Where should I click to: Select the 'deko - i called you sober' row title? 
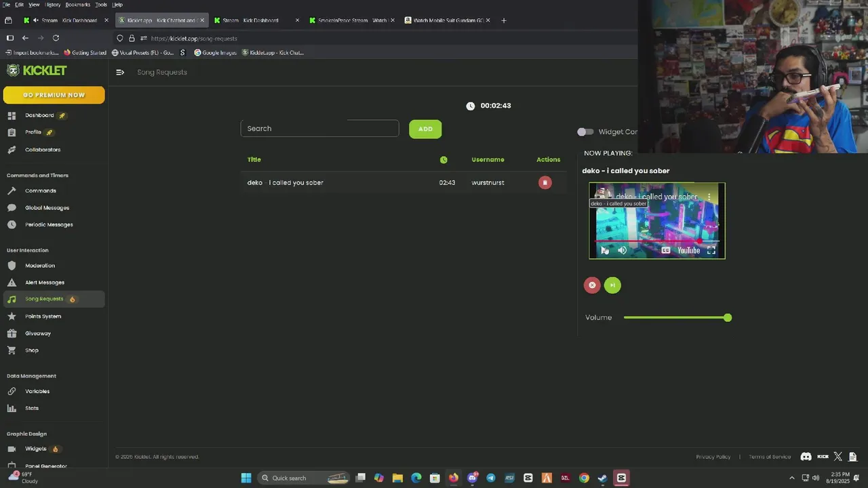click(x=285, y=182)
